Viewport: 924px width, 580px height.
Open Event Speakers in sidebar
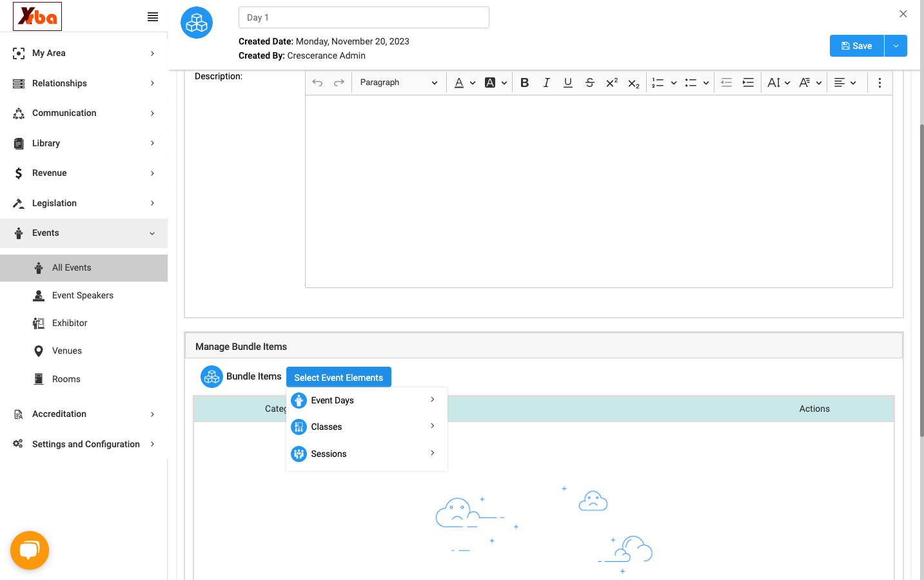84,295
